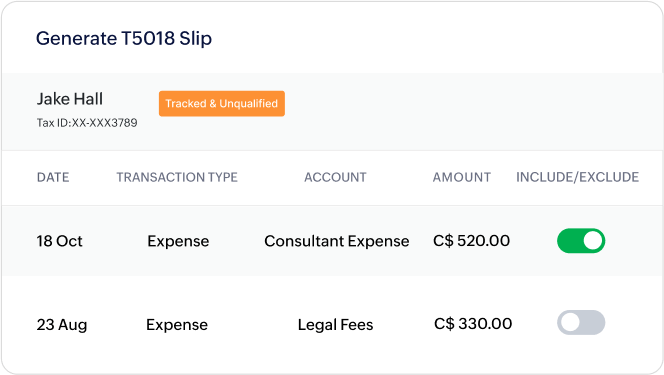Click the DATE column header

pos(53,177)
